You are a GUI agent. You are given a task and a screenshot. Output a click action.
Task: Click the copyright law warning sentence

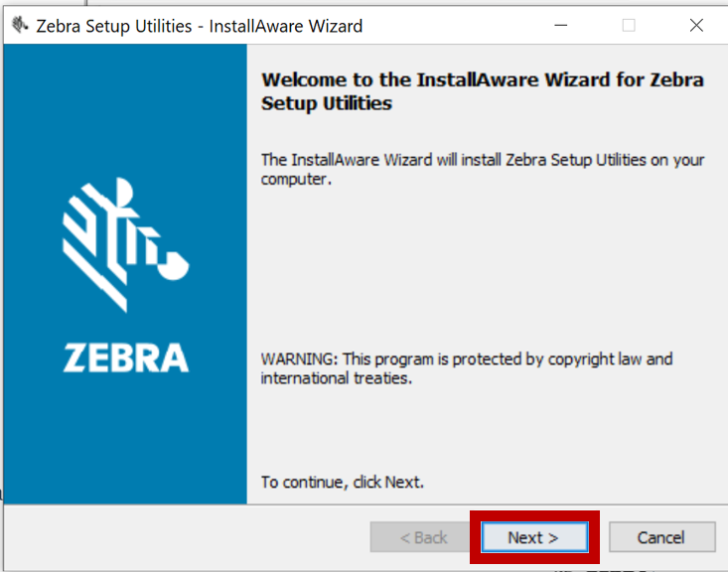click(x=467, y=358)
